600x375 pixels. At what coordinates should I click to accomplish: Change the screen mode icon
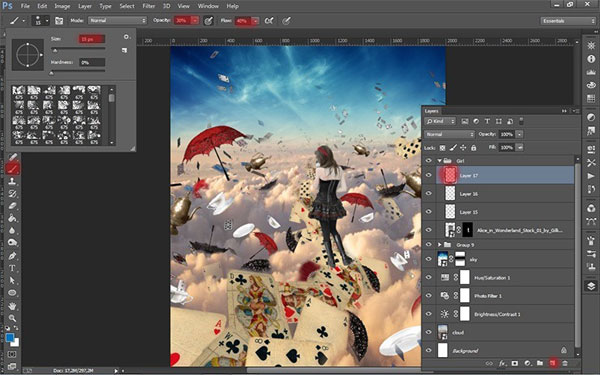[x=12, y=366]
